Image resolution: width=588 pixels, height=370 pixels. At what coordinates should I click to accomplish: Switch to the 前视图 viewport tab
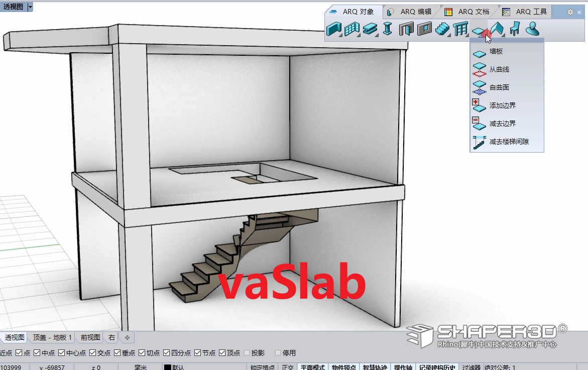click(90, 337)
